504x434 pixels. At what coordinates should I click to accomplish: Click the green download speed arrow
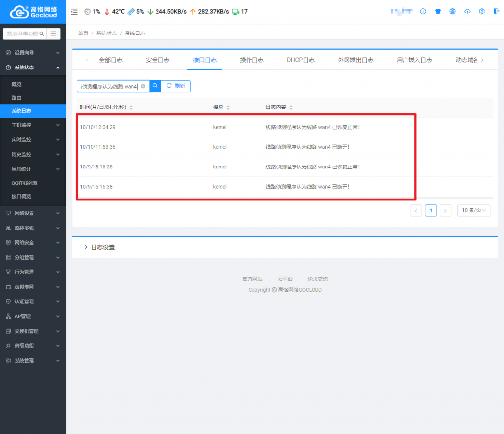150,12
